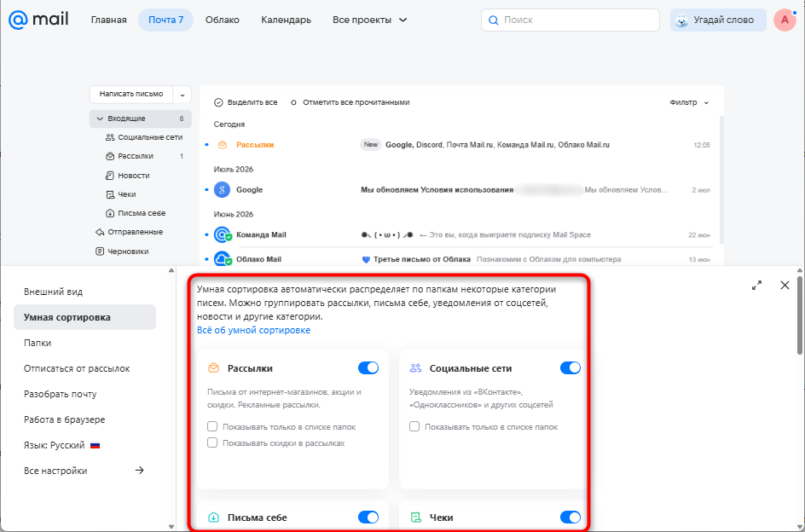Click the Google sender avatar
The image size is (805, 532).
click(x=222, y=189)
